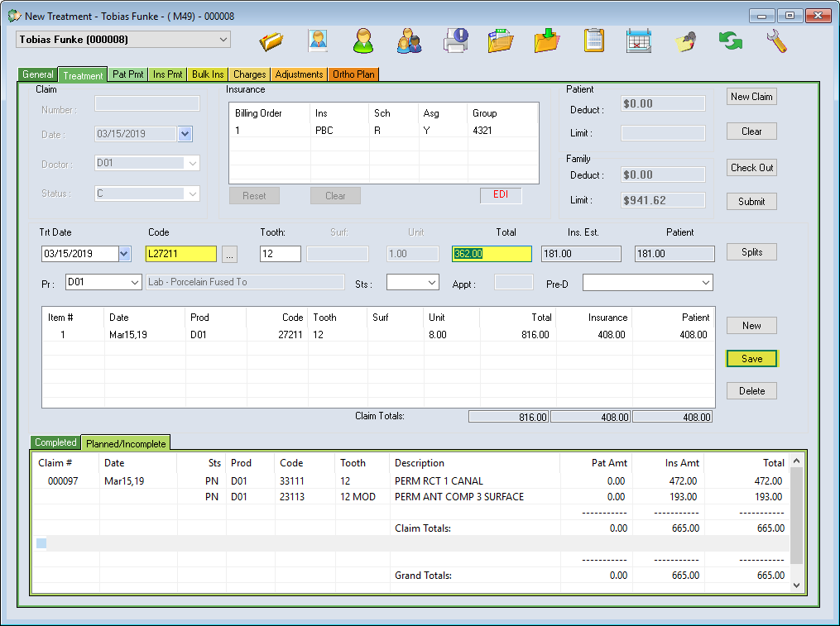Viewport: 840px width, 626px height.
Task: Open the wrench settings icon
Action: tap(776, 41)
